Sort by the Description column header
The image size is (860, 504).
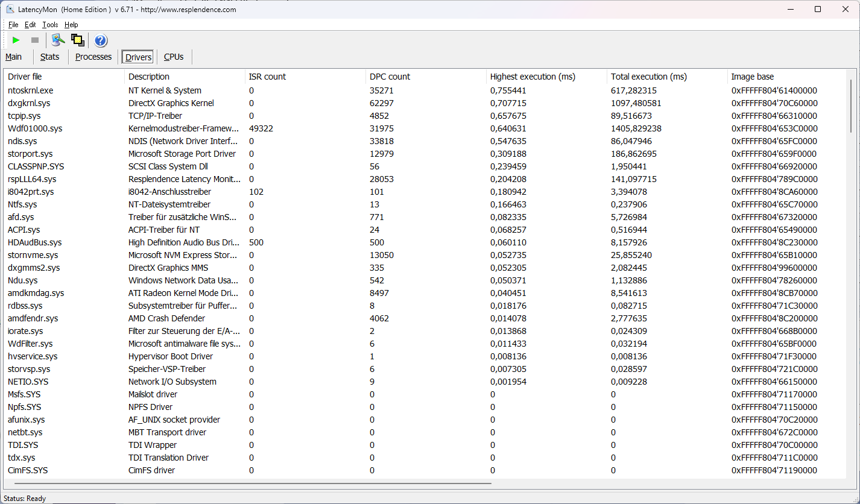click(185, 77)
